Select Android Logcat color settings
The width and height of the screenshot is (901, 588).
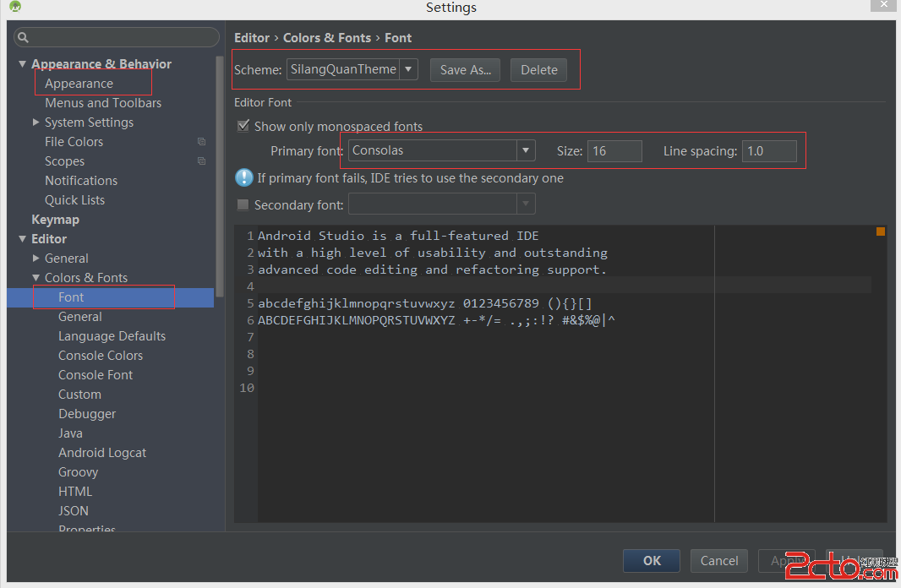coord(102,453)
